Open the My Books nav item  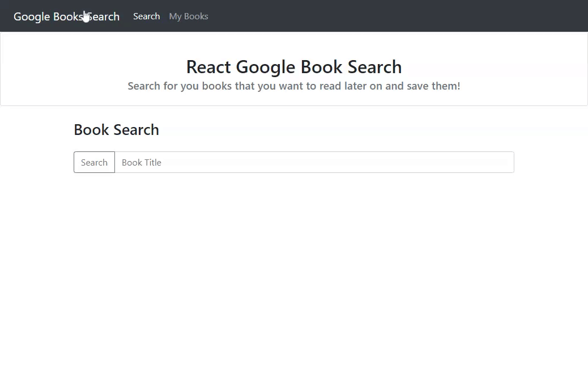point(189,16)
